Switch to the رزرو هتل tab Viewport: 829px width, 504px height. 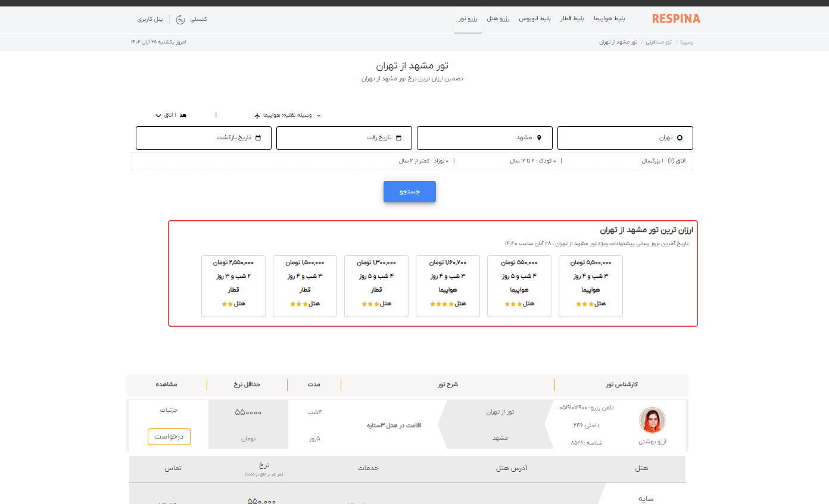click(x=498, y=18)
